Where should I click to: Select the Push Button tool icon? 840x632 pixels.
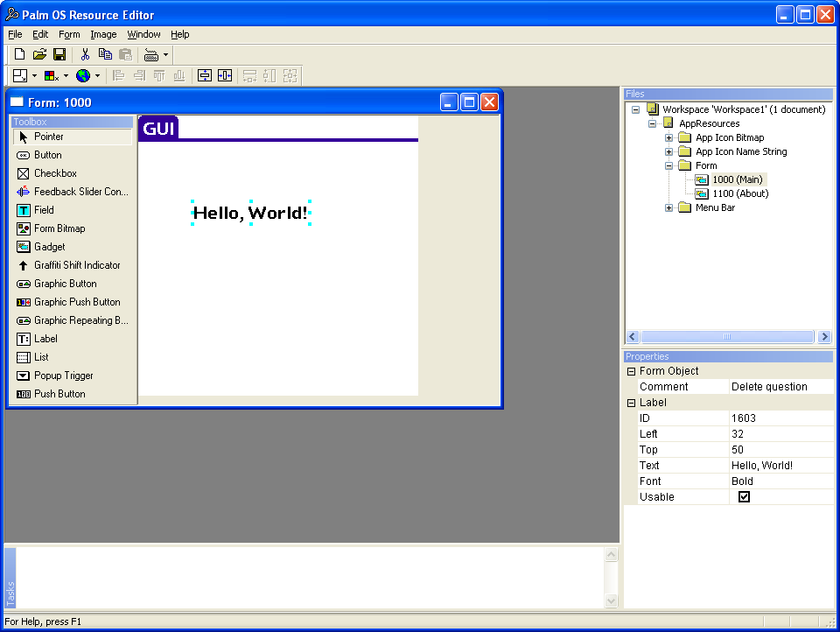click(23, 394)
